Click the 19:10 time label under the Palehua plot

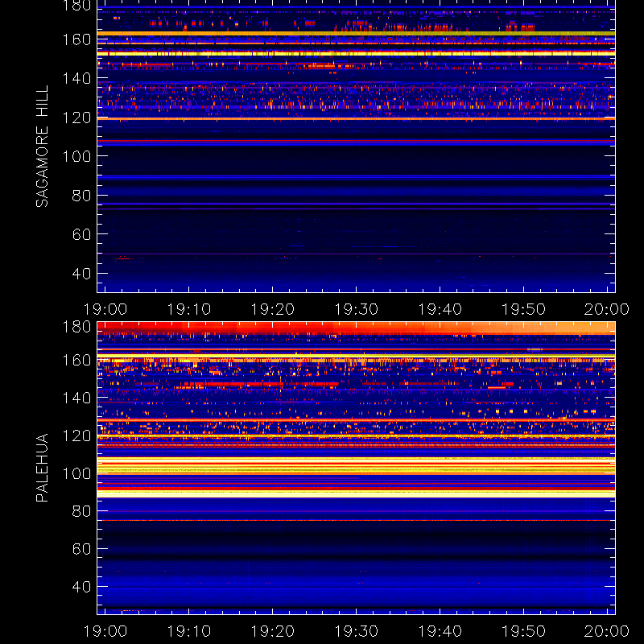[189, 631]
